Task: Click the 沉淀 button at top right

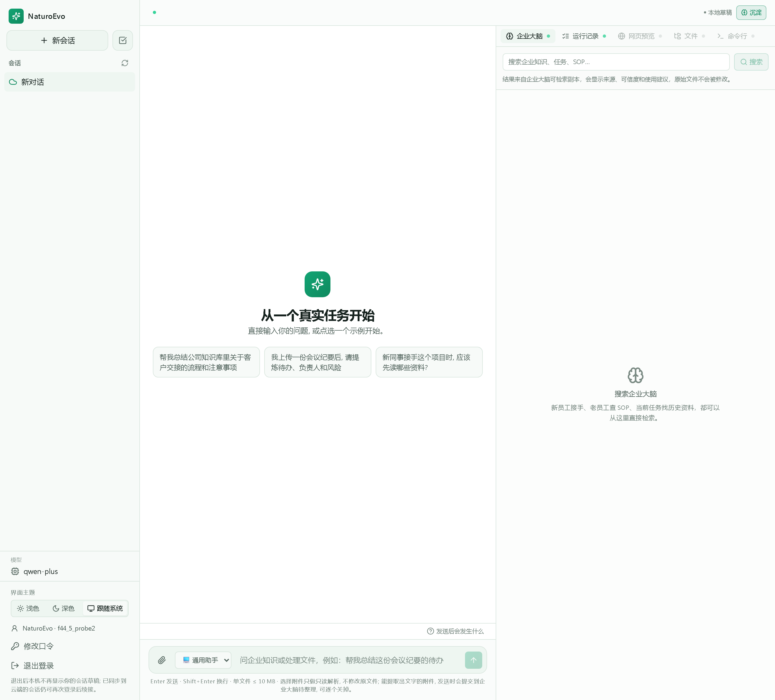Action: point(751,13)
